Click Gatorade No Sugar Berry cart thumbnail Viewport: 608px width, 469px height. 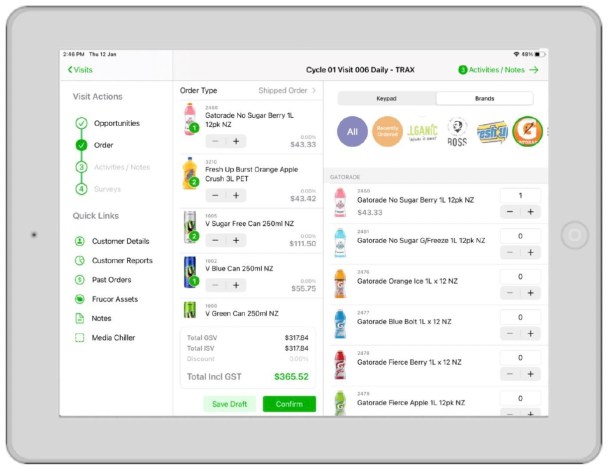[190, 119]
